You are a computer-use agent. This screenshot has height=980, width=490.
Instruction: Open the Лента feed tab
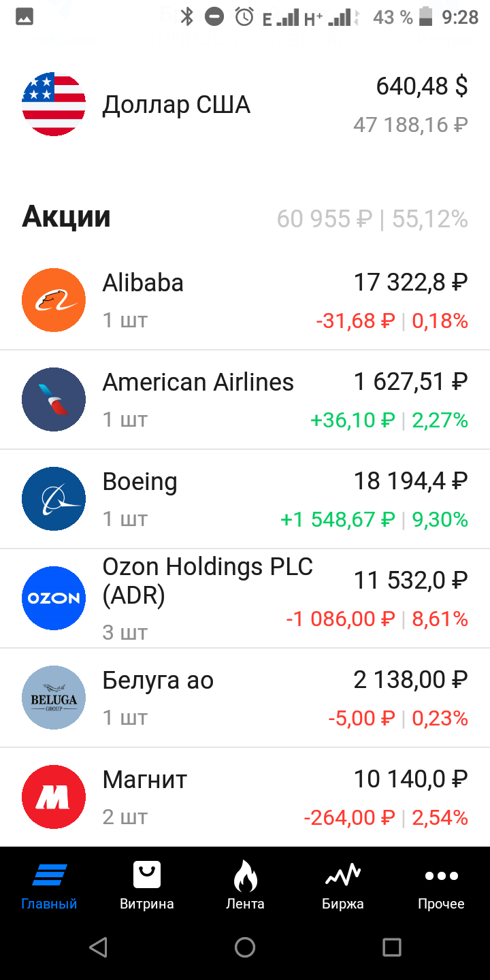tap(245, 885)
